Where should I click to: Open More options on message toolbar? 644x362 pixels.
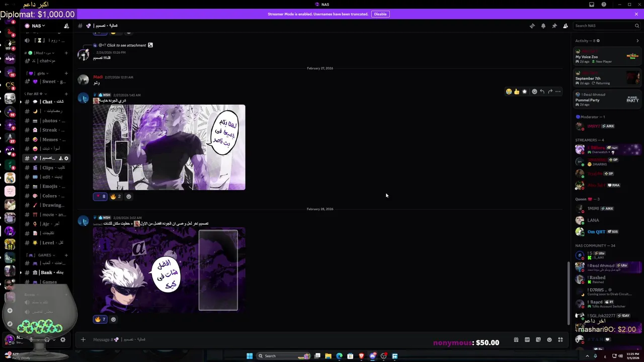click(x=558, y=92)
